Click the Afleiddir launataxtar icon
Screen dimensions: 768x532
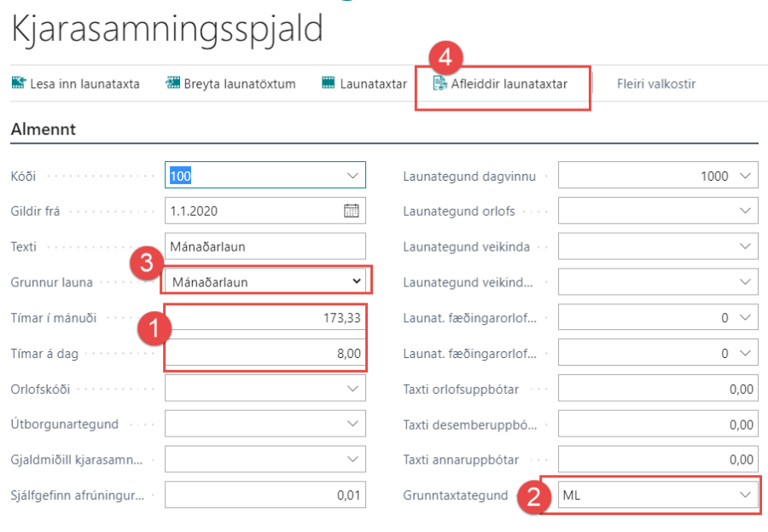440,84
